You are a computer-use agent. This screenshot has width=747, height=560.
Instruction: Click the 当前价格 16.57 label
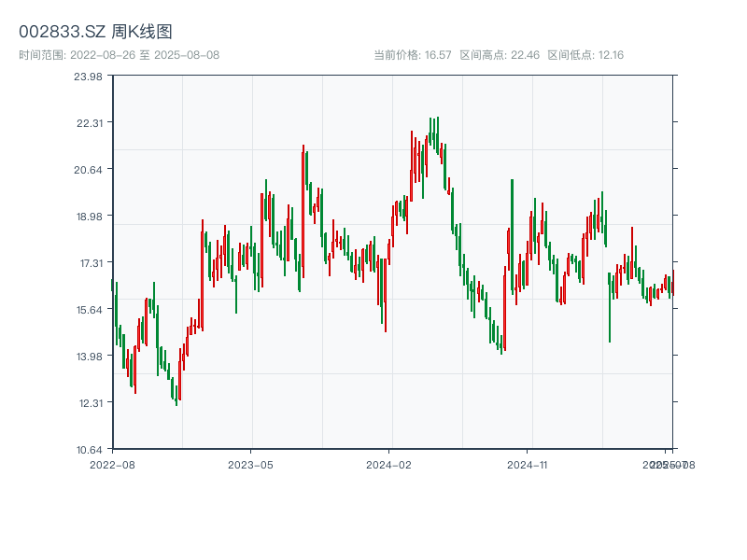click(x=413, y=55)
